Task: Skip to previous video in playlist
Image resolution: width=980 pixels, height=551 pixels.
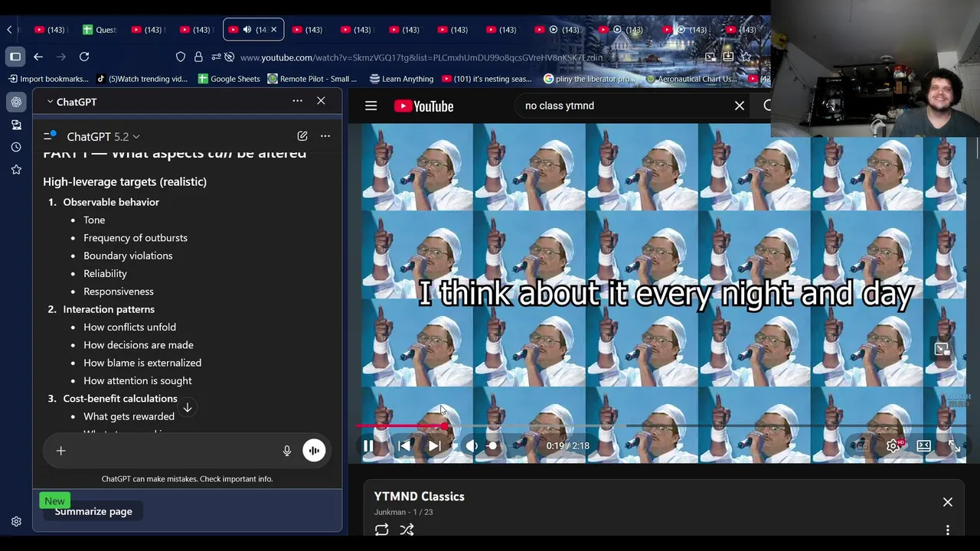Action: coord(404,445)
